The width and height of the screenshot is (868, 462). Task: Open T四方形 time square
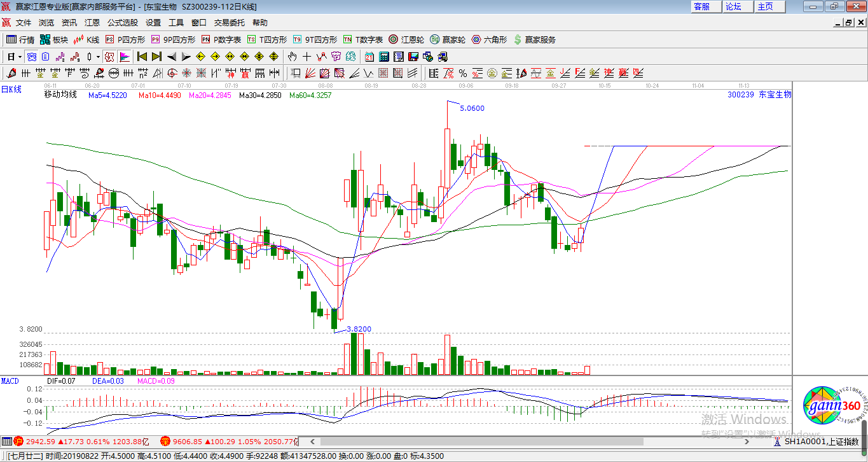pos(267,39)
